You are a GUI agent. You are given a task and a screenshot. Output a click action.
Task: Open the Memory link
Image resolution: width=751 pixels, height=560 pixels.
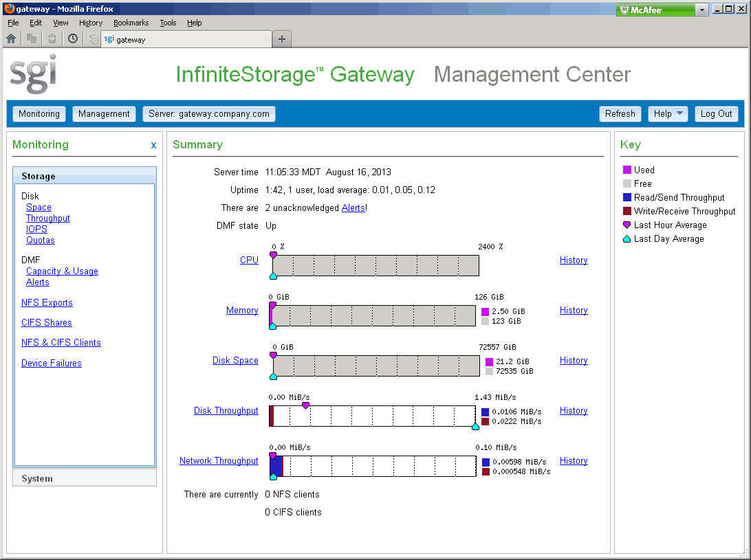[x=242, y=310]
